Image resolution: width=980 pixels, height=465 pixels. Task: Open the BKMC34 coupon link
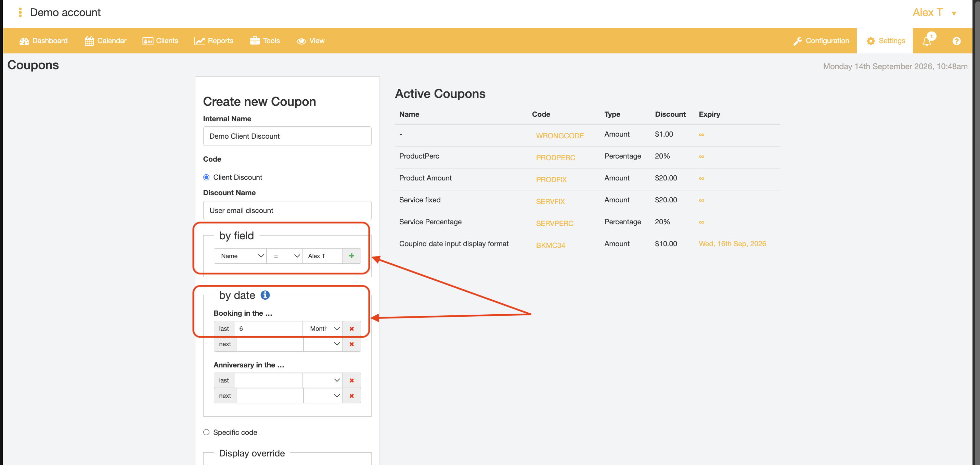point(551,246)
